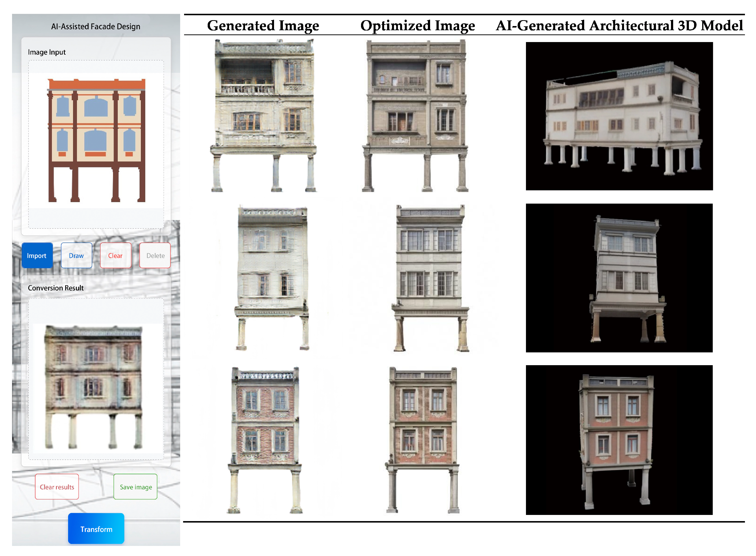Image resolution: width=756 pixels, height=556 pixels.
Task: Open the red brick 3D model view
Action: coord(619,440)
